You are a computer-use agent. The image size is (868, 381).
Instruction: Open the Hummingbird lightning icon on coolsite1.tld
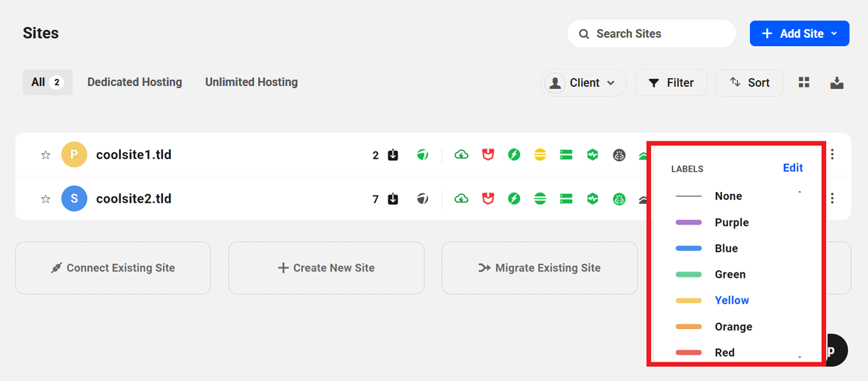pyautogui.click(x=514, y=154)
